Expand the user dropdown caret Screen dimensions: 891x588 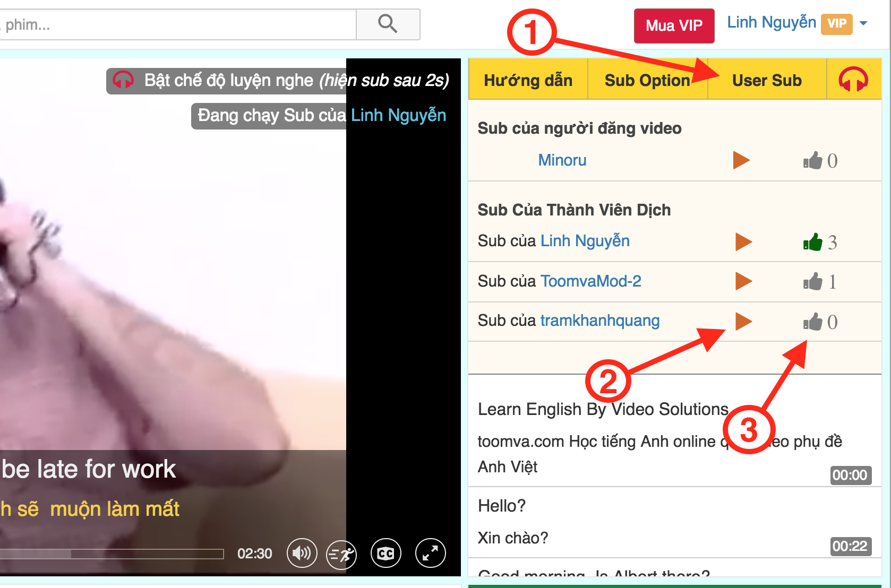click(x=863, y=23)
